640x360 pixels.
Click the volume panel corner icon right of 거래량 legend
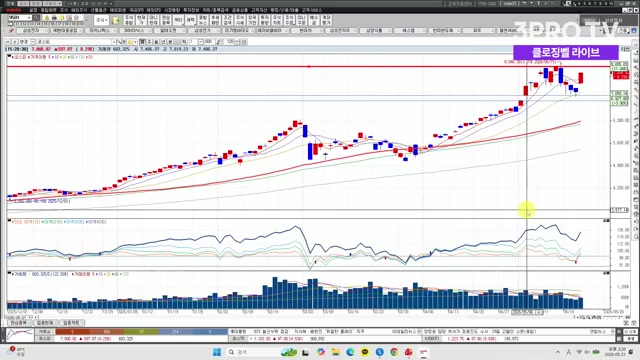[606, 273]
